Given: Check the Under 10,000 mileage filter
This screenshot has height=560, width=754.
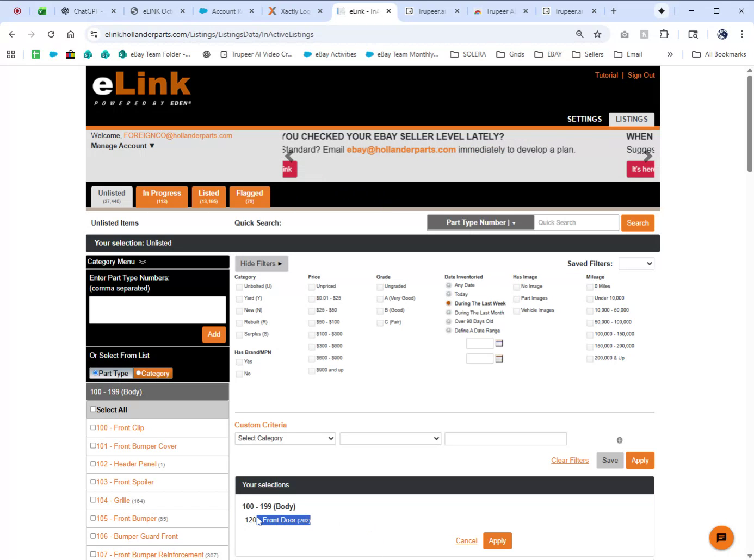Looking at the screenshot, I should pos(590,299).
